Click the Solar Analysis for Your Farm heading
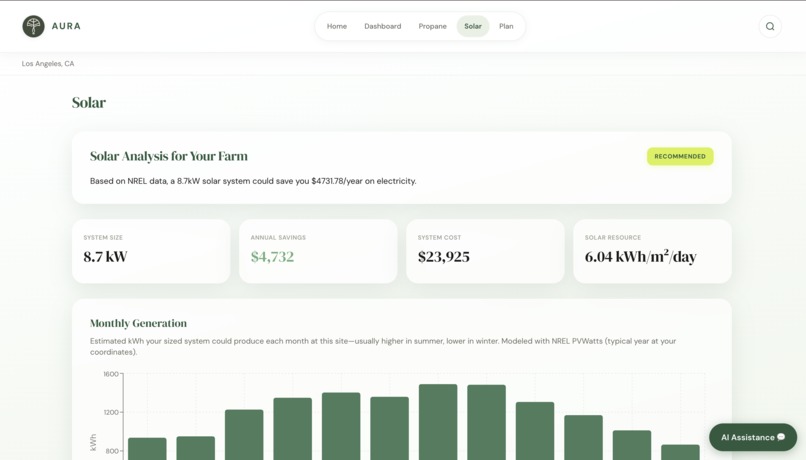Image resolution: width=806 pixels, height=460 pixels. 169,156
